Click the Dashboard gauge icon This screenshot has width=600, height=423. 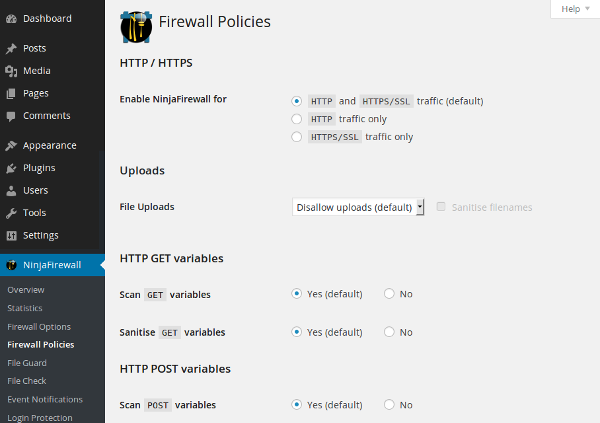coord(11,18)
